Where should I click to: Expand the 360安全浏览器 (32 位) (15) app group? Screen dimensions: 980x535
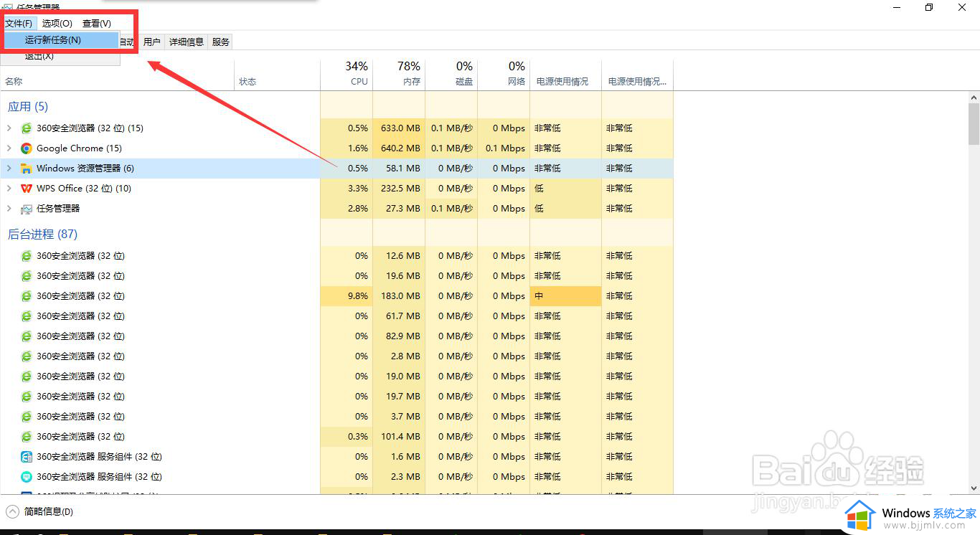click(9, 128)
